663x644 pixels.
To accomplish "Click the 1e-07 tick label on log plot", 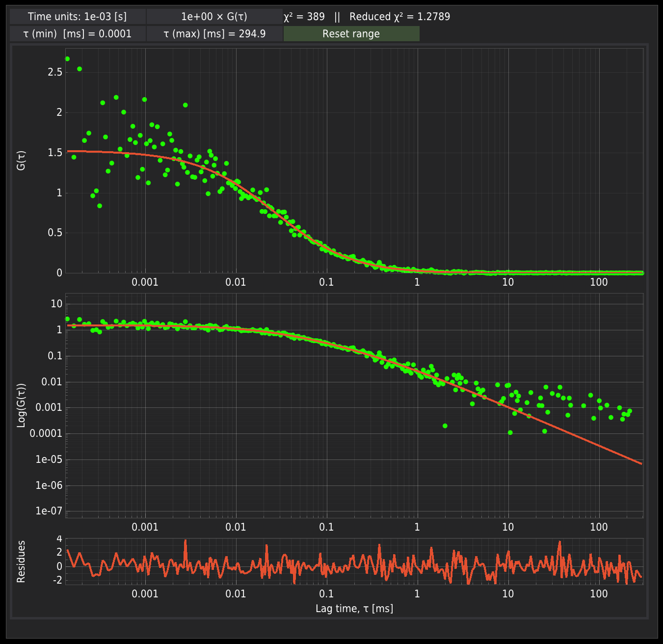I will [49, 511].
